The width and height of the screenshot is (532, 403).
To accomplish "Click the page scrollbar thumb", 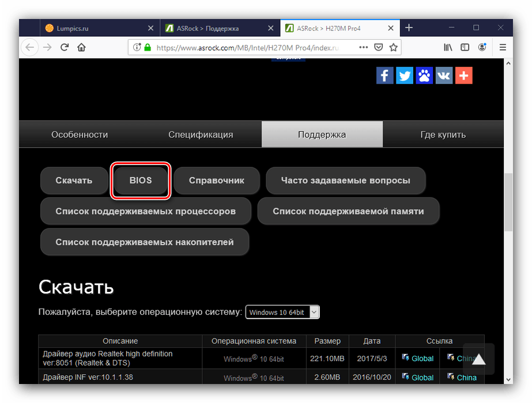I will 508,202.
